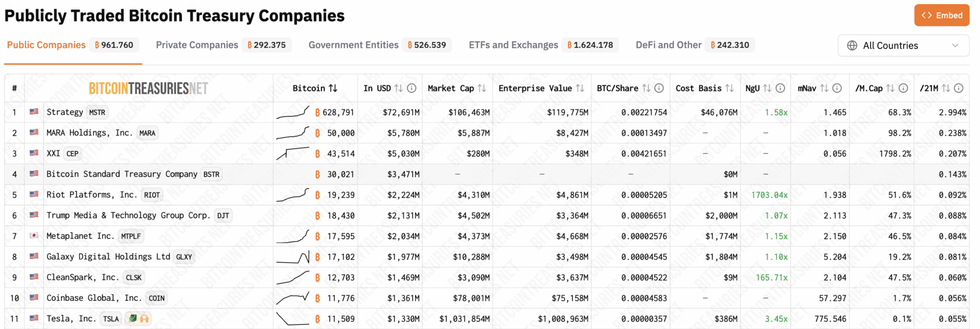
Task: Sort table by Bitcoin column arrows
Action: point(333,88)
